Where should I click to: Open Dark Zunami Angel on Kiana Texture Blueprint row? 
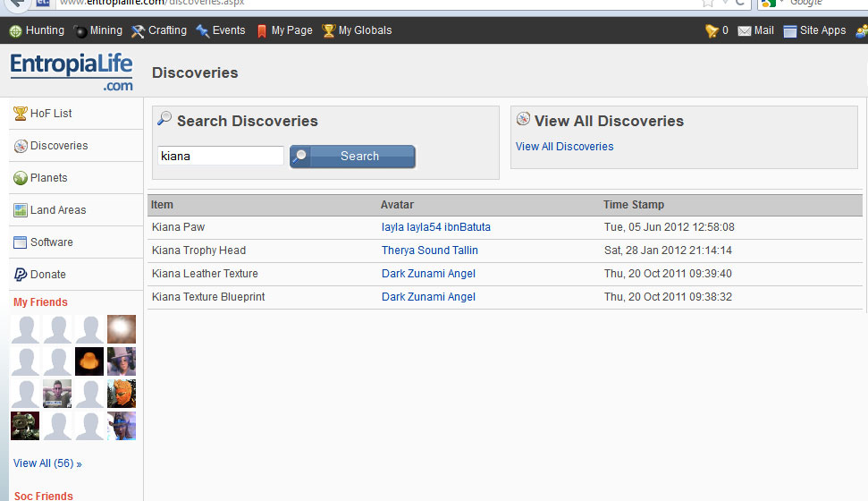428,296
